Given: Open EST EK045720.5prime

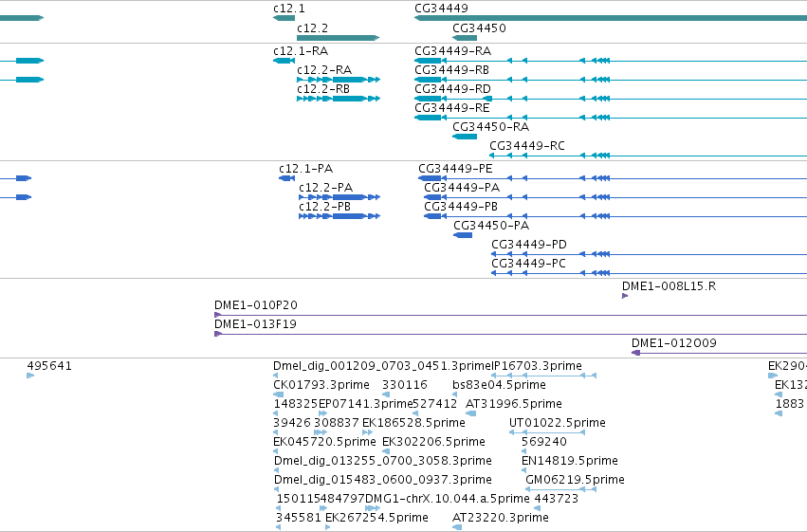Looking at the screenshot, I should point(324,443).
